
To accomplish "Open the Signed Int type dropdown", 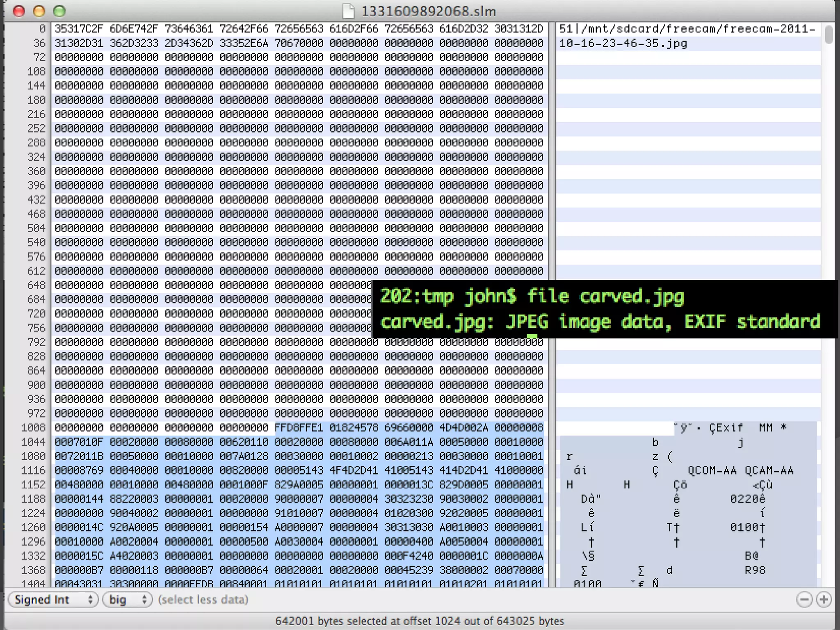I will click(53, 600).
